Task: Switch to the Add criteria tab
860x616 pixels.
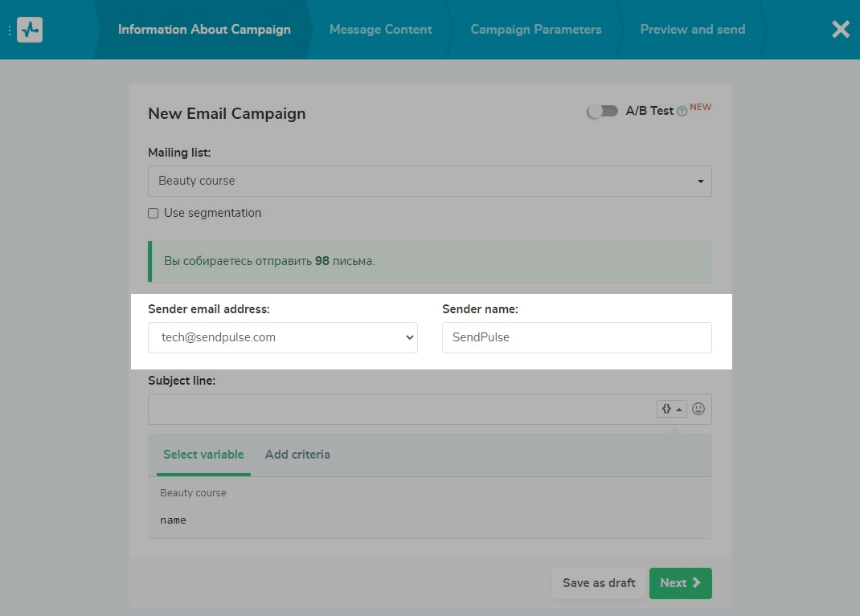Action: pyautogui.click(x=297, y=455)
